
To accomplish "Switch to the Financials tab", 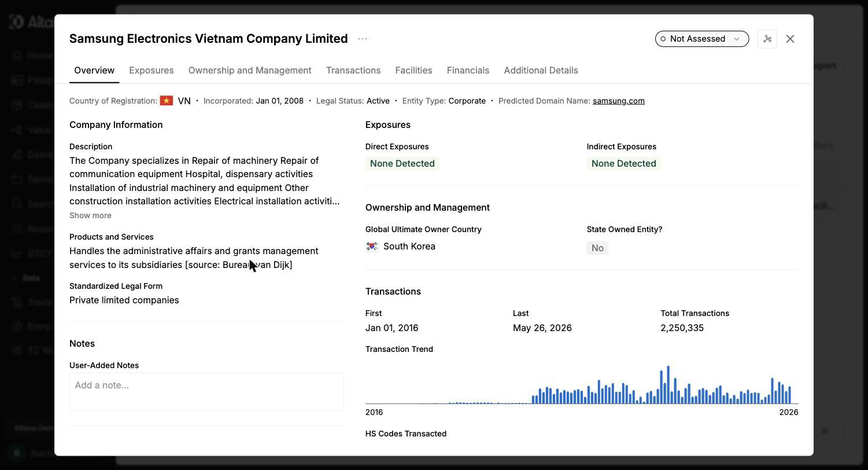I will pos(468,71).
